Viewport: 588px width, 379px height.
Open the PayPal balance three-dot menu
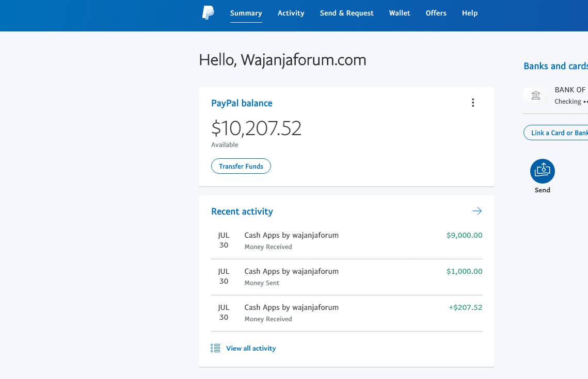tap(473, 103)
